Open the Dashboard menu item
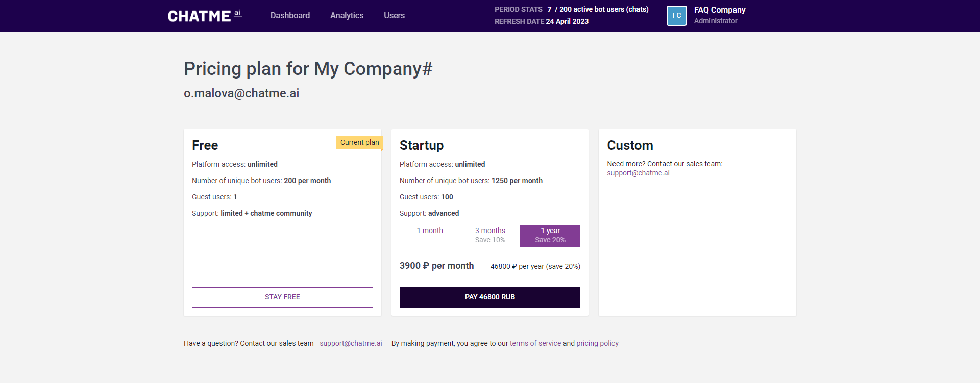Viewport: 980px width, 383px height. point(290,16)
